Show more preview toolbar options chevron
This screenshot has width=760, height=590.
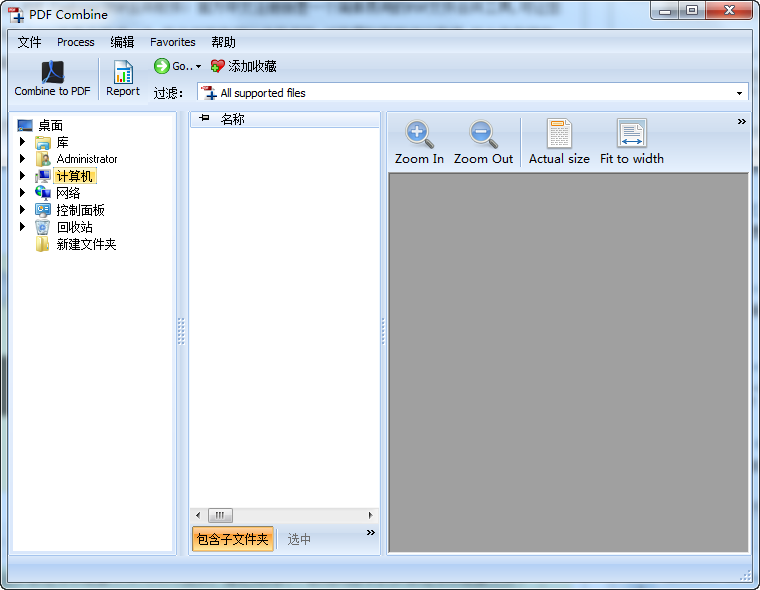(742, 121)
